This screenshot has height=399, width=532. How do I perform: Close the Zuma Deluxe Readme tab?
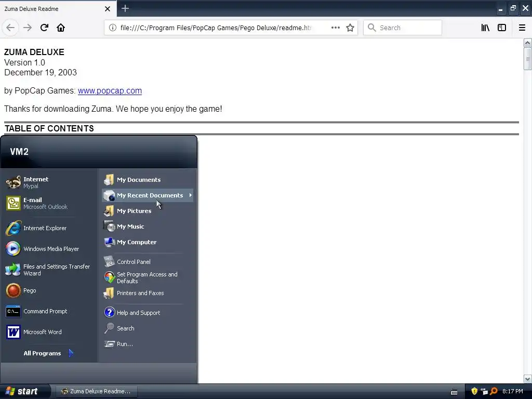coord(108,9)
